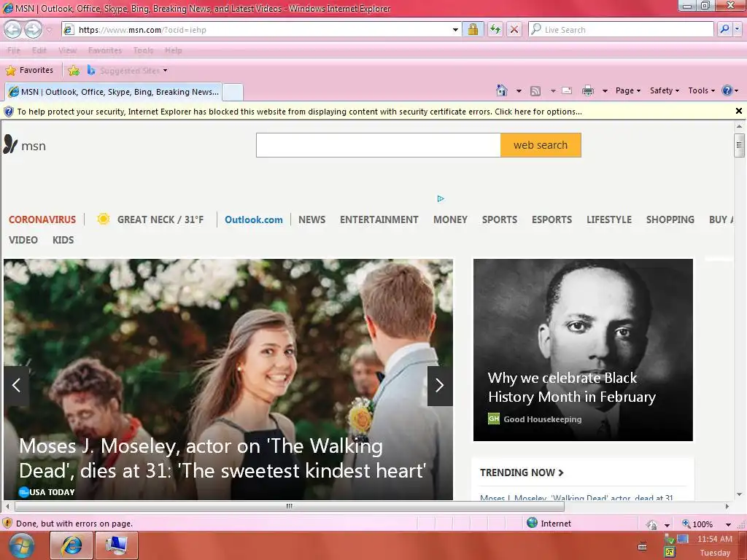Click Add to Favorites Bar star icon
This screenshot has height=560, width=747.
click(x=74, y=71)
